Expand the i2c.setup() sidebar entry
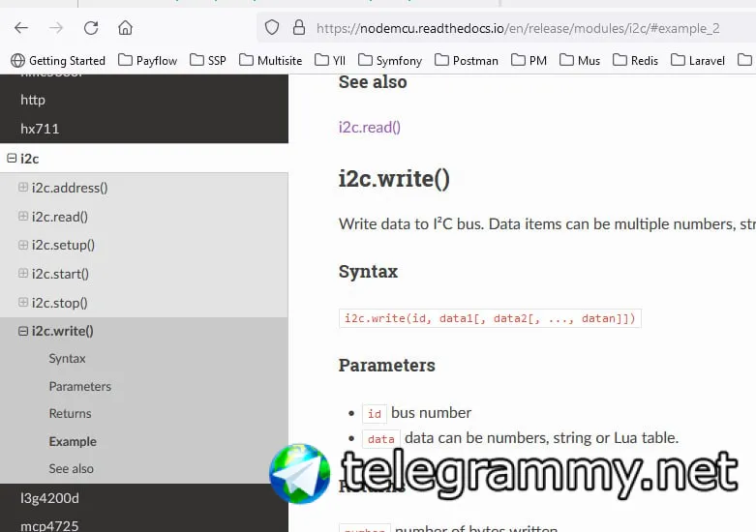 [x=22, y=245]
